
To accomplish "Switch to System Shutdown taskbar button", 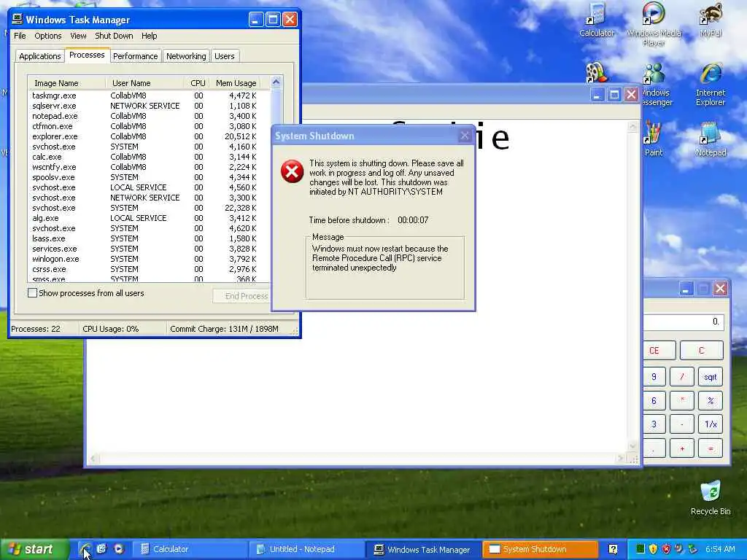I will [x=541, y=550].
